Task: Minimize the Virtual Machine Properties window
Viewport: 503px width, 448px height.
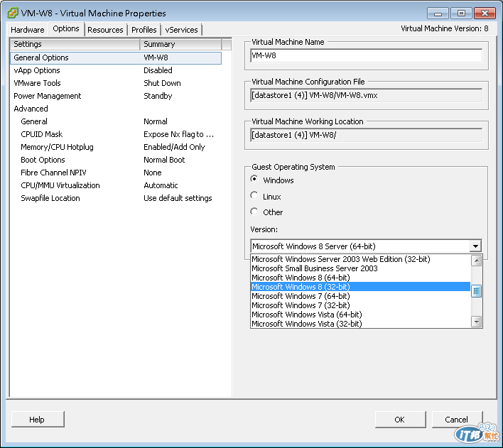Action: pos(438,13)
